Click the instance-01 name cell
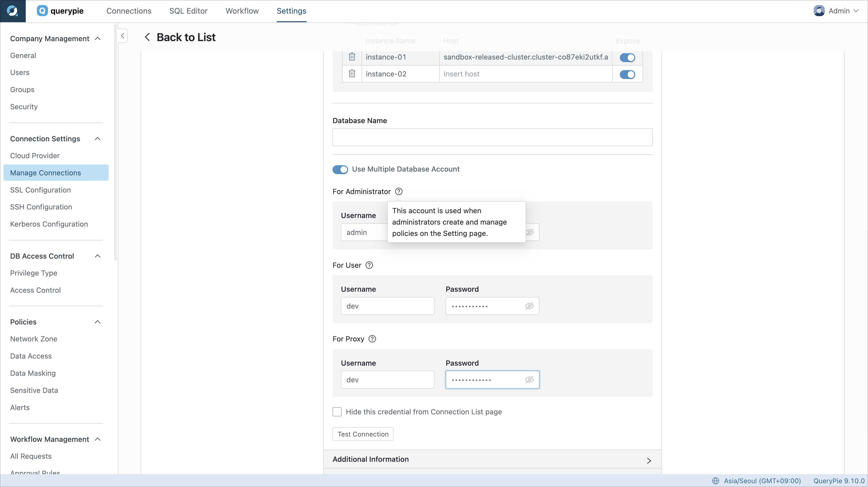The width and height of the screenshot is (868, 487). [x=400, y=57]
